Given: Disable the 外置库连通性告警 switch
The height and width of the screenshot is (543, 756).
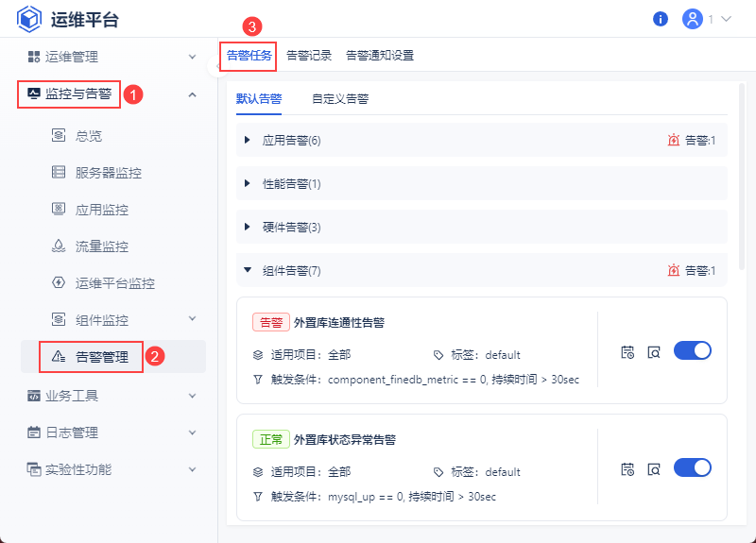Looking at the screenshot, I should 692,350.
